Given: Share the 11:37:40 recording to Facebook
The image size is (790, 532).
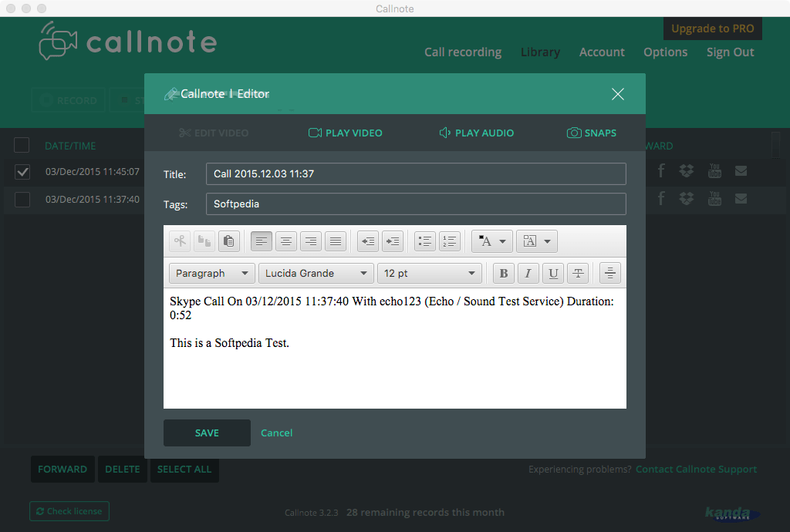Looking at the screenshot, I should [x=661, y=199].
